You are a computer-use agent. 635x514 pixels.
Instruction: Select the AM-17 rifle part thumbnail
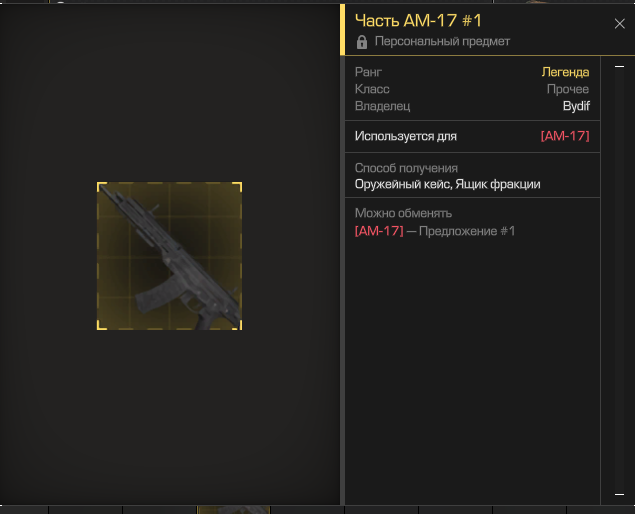click(169, 256)
